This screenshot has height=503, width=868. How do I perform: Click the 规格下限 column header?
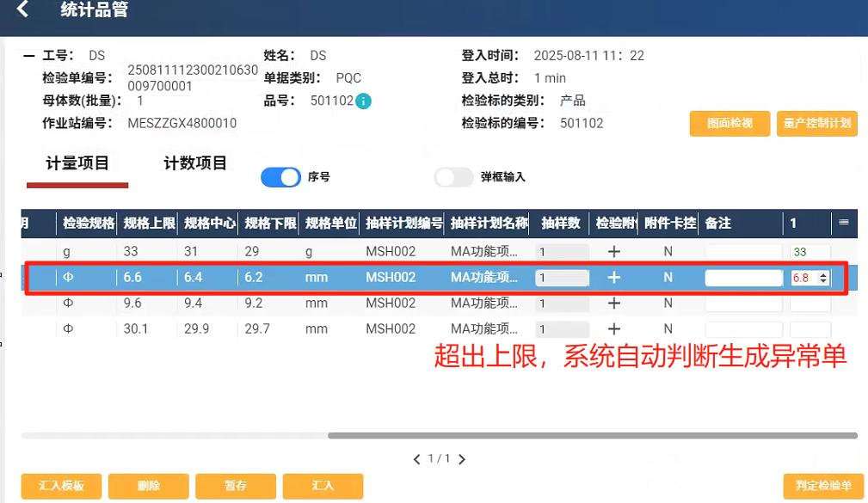[271, 223]
